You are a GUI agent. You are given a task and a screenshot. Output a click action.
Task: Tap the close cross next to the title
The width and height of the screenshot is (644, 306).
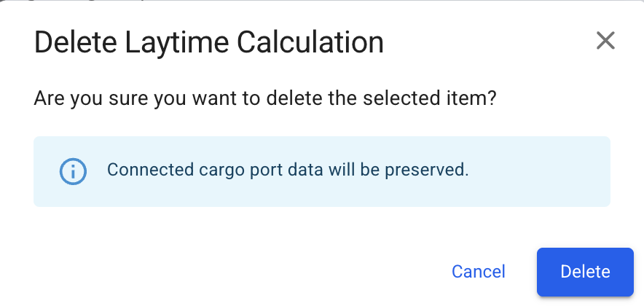pyautogui.click(x=605, y=41)
